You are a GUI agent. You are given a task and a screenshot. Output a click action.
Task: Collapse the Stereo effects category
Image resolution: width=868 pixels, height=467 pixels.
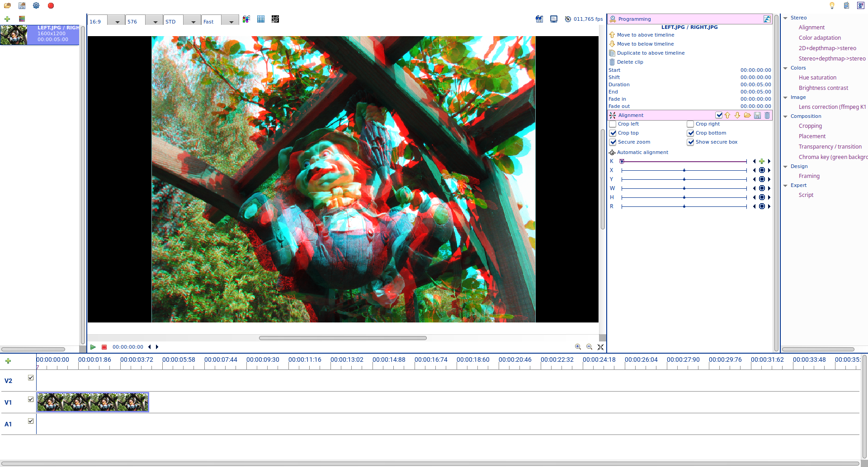(785, 18)
